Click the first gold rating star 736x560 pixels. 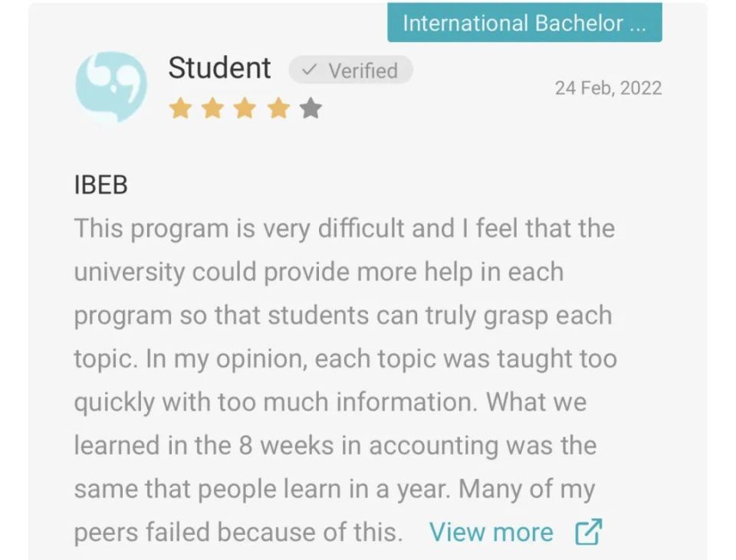179,109
